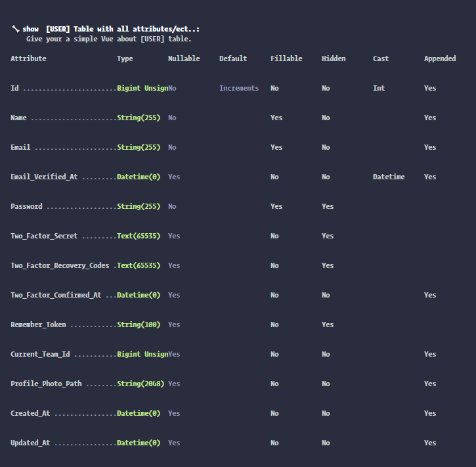Click the 'Created_At' attribute name
The height and width of the screenshot is (467, 476).
[30, 413]
